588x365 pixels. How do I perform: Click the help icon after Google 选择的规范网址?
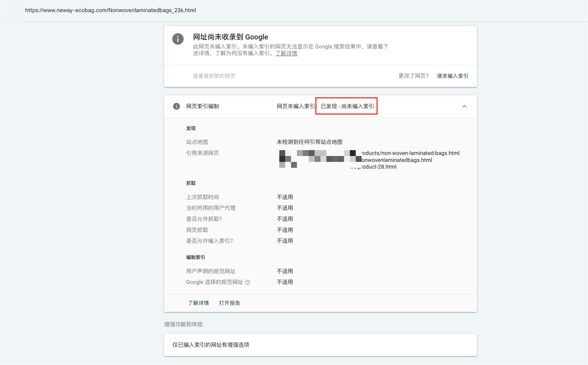[248, 282]
